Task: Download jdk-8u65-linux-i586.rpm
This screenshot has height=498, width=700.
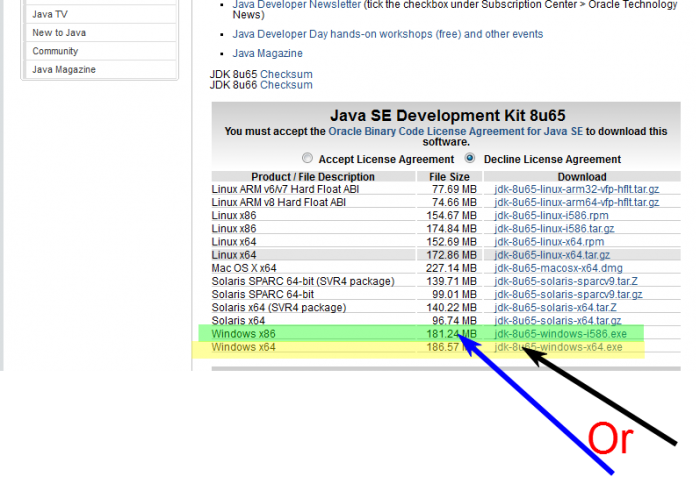Action: click(551, 216)
